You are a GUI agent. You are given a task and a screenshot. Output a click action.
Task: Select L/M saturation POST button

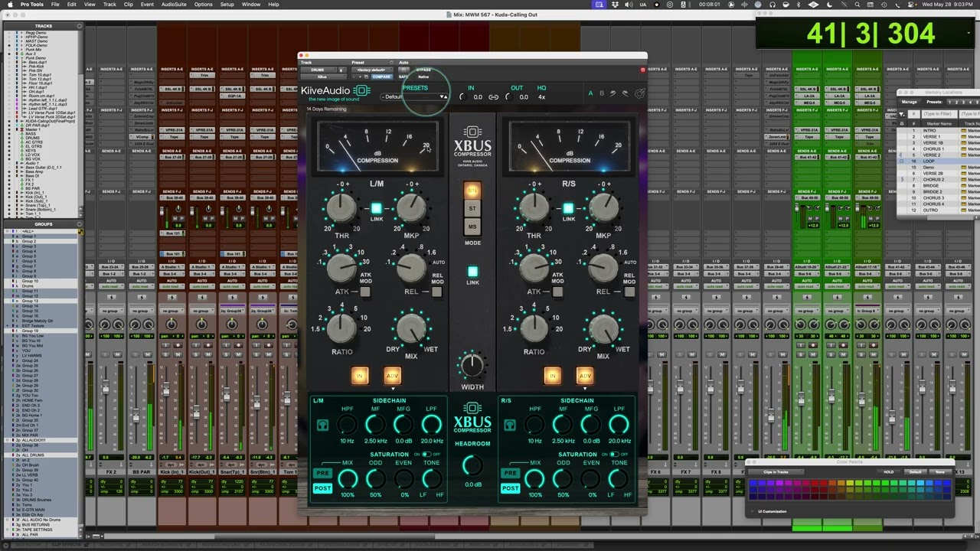(x=322, y=487)
